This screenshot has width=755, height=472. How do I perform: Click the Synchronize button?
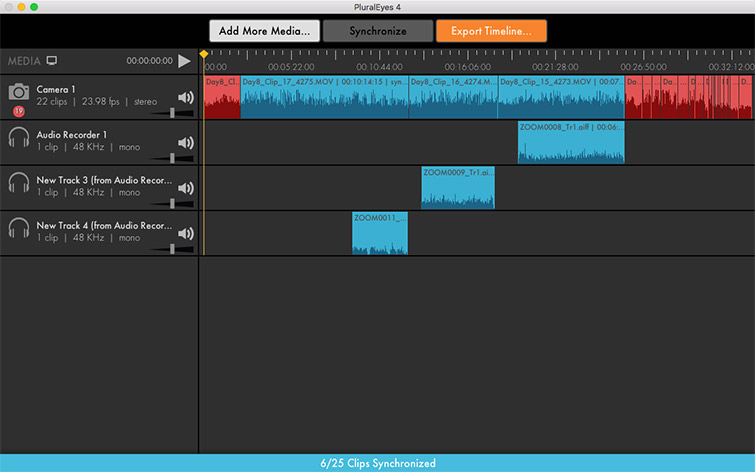[378, 31]
